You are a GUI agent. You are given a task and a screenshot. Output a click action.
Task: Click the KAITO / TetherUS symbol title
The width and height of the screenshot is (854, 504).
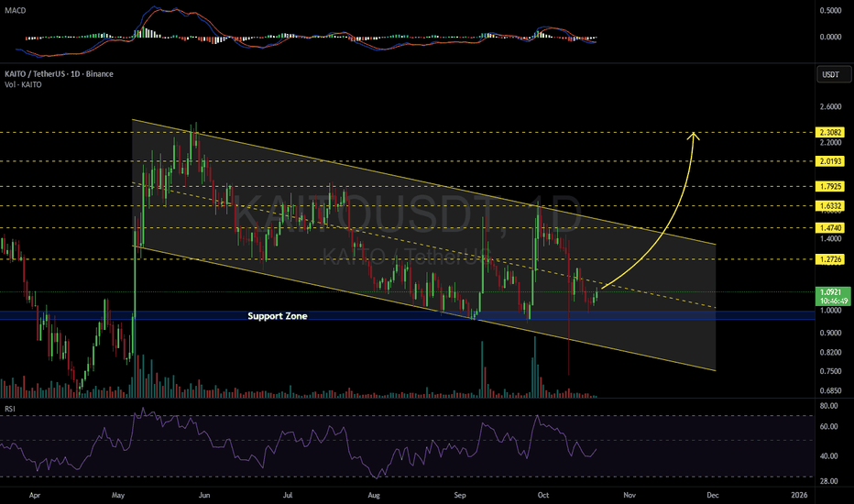pyautogui.click(x=59, y=74)
